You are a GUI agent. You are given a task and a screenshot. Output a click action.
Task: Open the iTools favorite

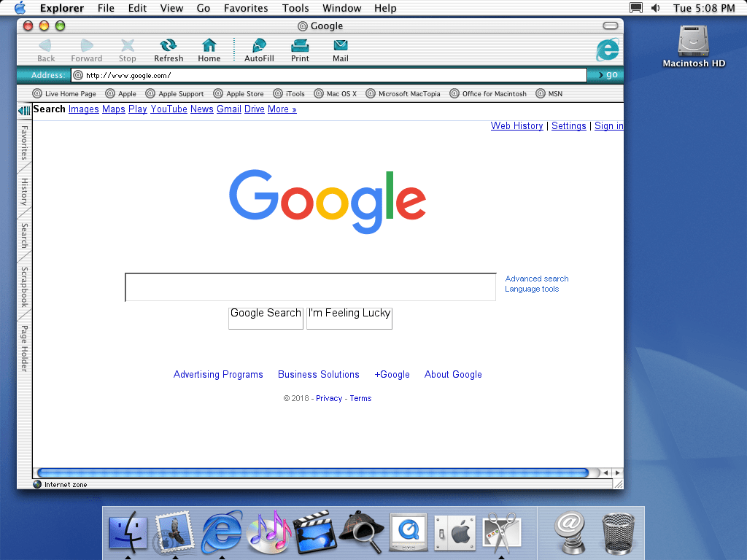coord(289,94)
